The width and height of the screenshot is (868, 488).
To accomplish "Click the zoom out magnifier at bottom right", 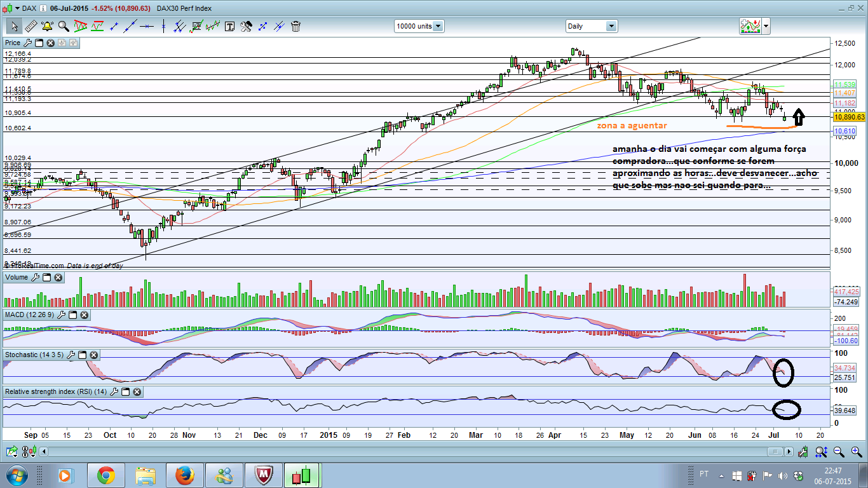I will click(838, 452).
